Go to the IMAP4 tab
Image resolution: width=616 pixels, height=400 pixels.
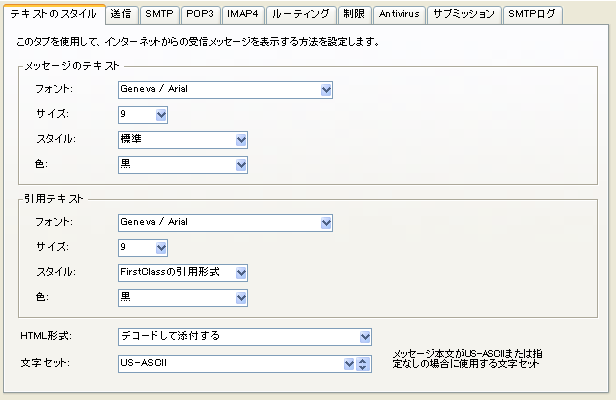(x=243, y=15)
